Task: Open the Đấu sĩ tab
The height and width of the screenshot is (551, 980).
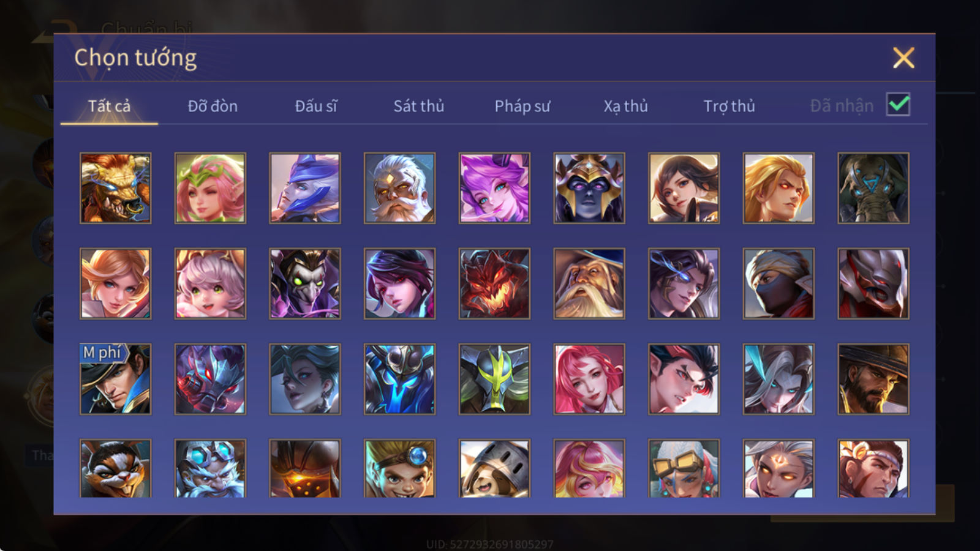Action: 316,106
